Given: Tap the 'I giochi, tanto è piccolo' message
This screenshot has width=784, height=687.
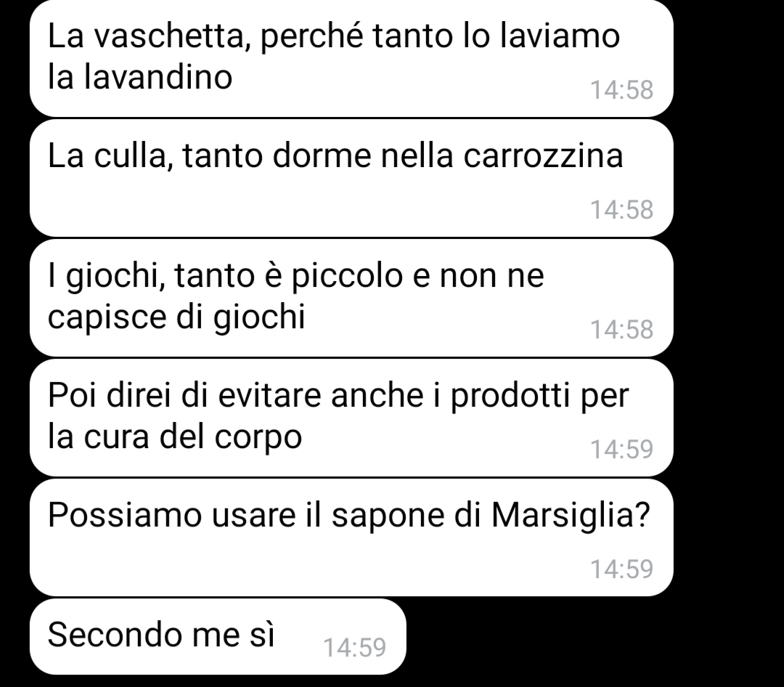Looking at the screenshot, I should (351, 298).
